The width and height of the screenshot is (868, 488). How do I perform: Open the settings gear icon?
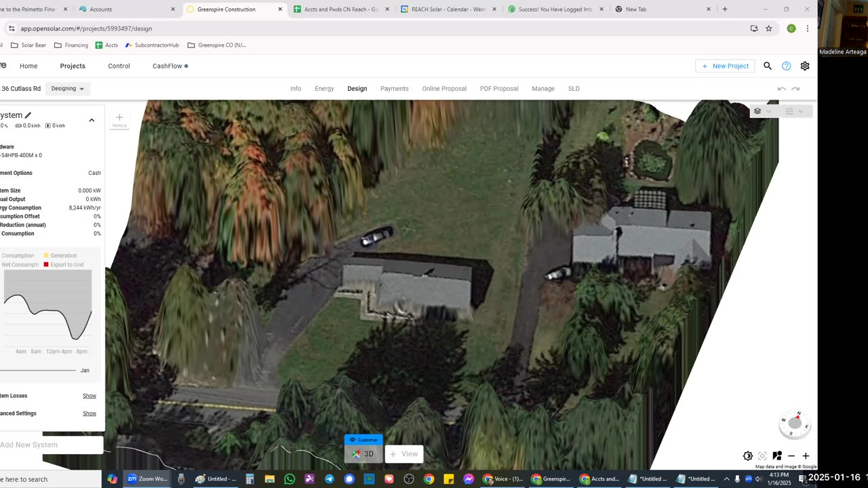tap(805, 66)
